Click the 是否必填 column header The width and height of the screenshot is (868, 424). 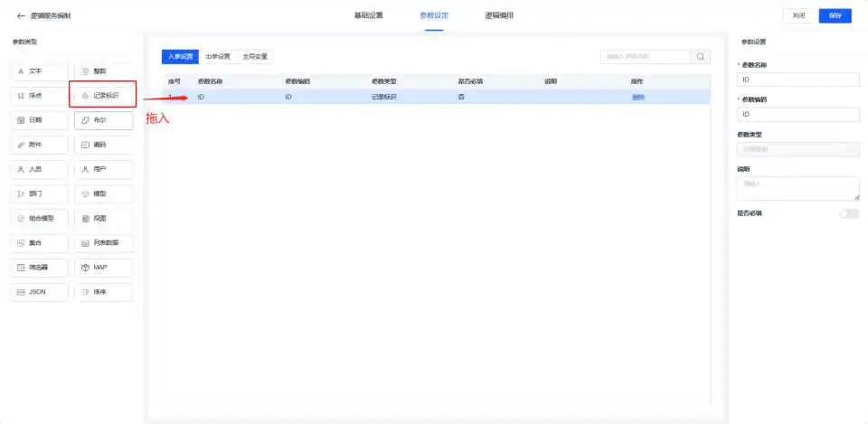(470, 81)
